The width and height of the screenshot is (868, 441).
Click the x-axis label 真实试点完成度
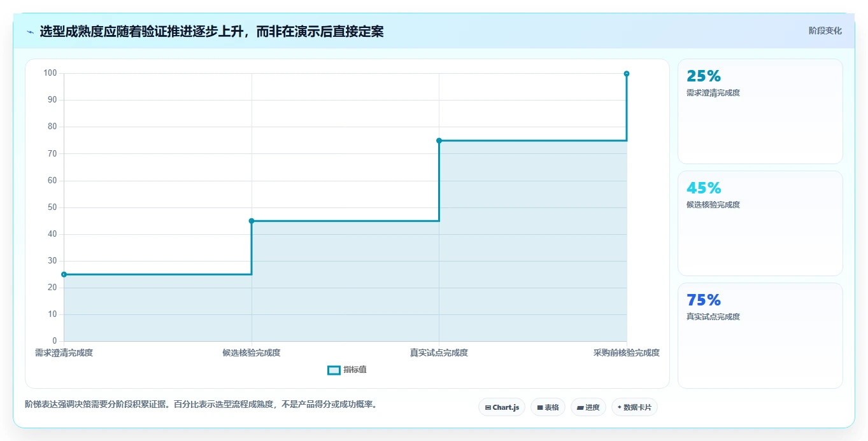click(x=439, y=353)
